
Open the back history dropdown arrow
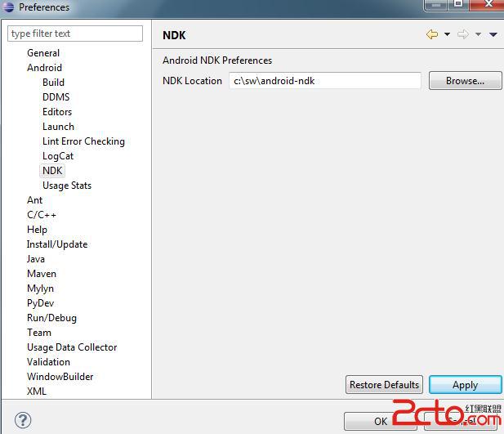coord(447,34)
